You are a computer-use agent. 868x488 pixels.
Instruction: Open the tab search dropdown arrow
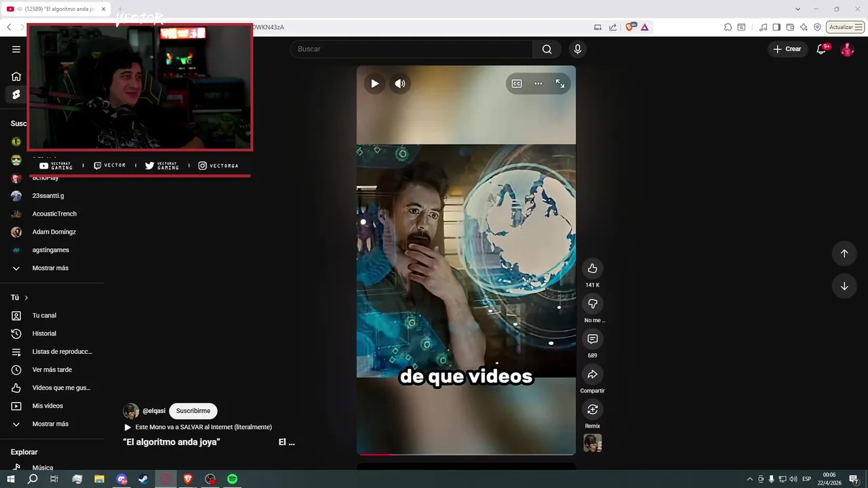click(x=797, y=9)
